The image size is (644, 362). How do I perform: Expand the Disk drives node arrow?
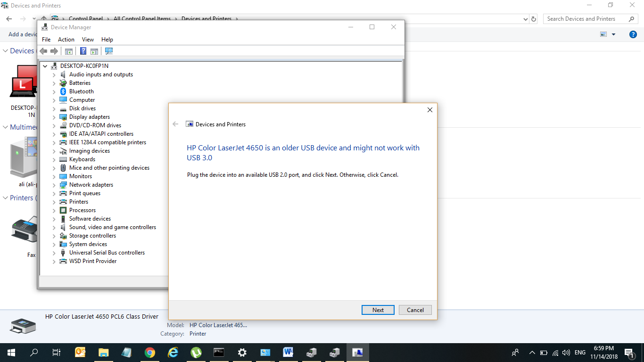click(x=54, y=108)
